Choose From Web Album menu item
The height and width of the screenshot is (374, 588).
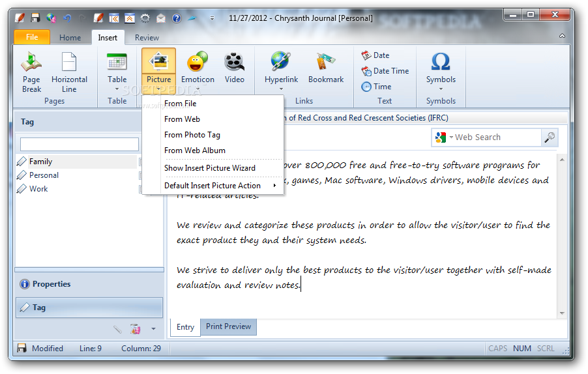point(213,151)
